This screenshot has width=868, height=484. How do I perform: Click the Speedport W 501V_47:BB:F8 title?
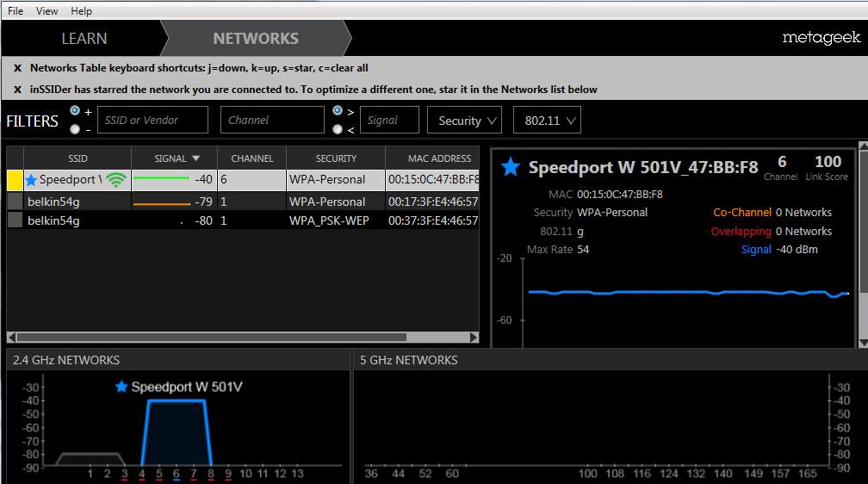(x=642, y=167)
